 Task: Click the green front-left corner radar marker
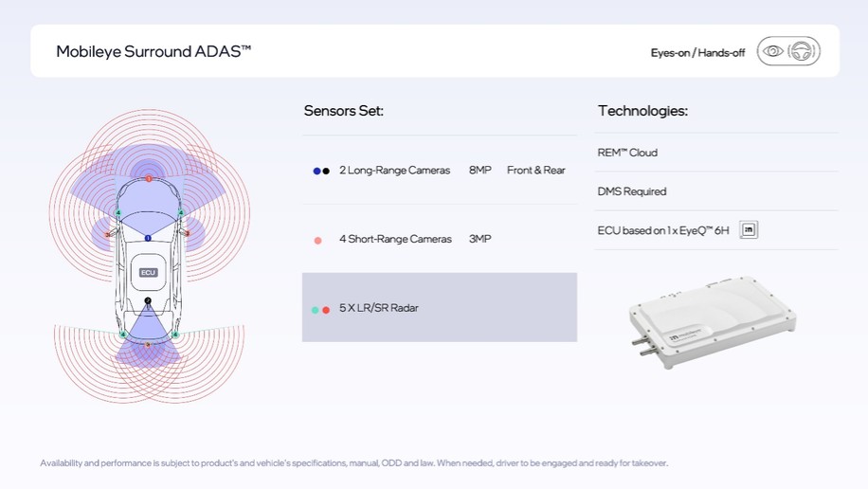118,213
